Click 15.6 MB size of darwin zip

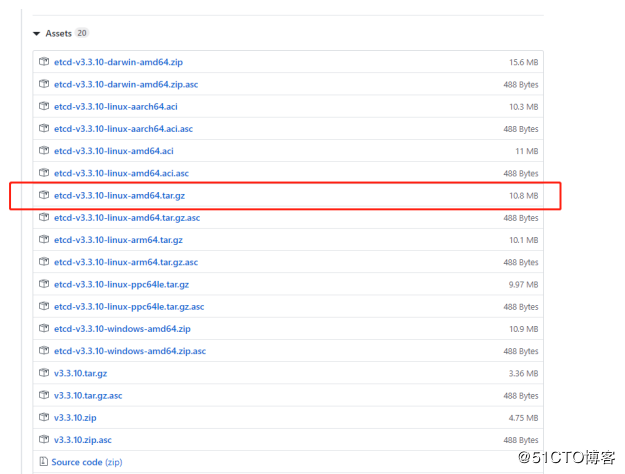click(524, 62)
